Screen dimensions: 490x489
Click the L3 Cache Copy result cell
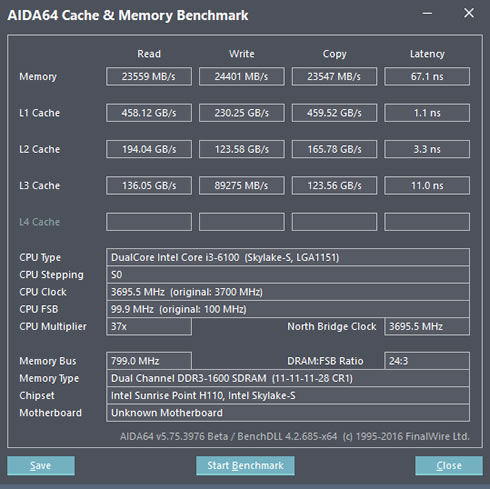(x=334, y=185)
